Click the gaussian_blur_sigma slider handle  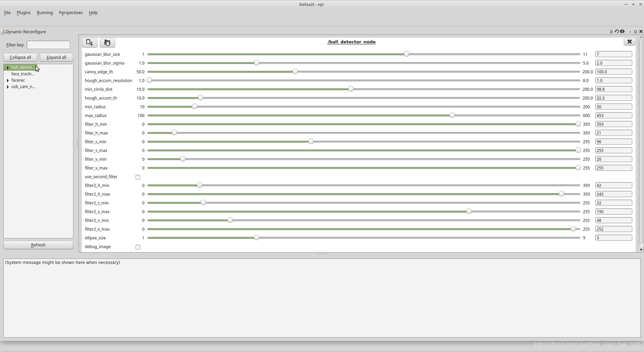pos(256,63)
